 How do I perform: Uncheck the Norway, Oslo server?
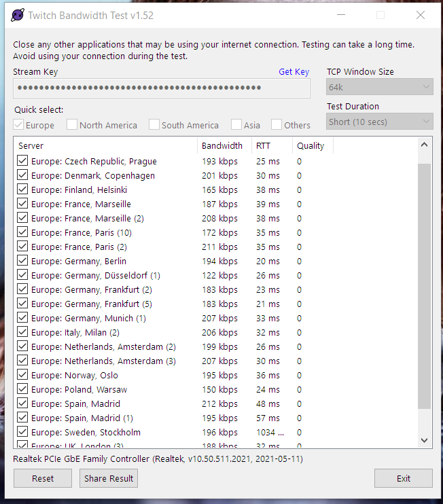click(22, 375)
